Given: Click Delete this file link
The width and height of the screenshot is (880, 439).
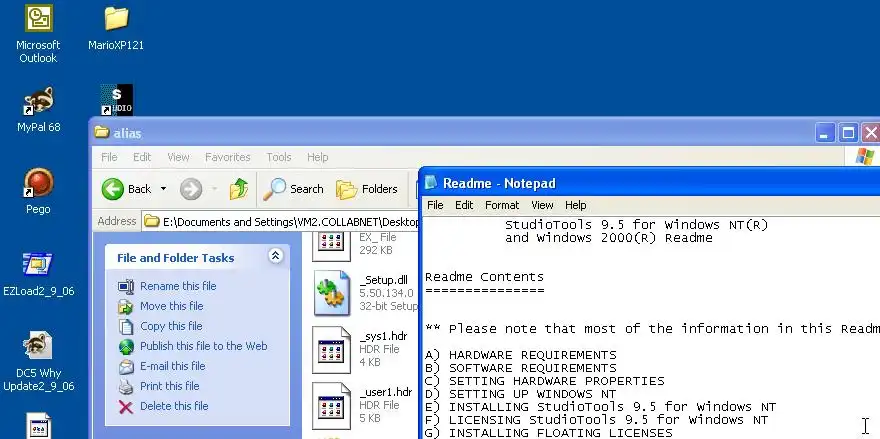Looking at the screenshot, I should [174, 406].
